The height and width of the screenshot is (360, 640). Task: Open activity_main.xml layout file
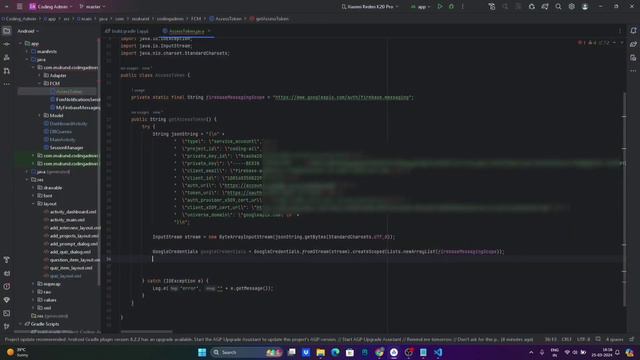(64, 220)
